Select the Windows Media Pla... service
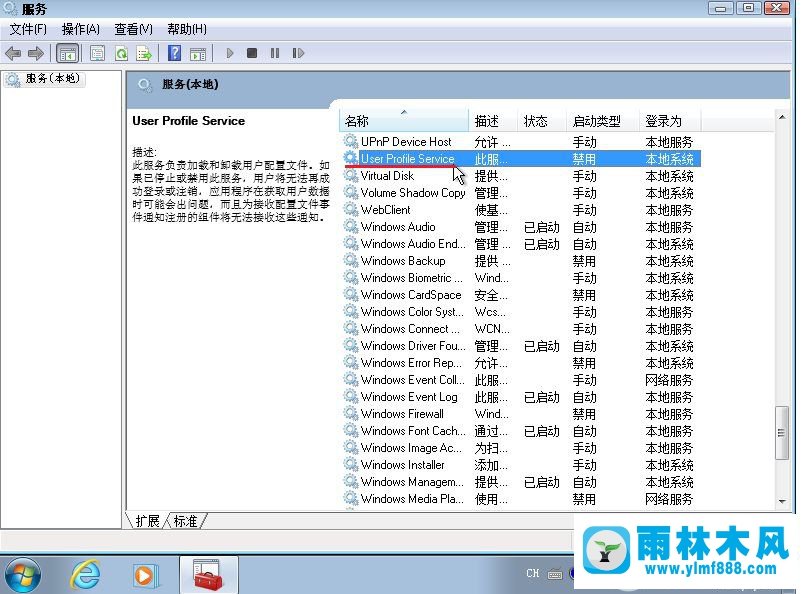 412,499
